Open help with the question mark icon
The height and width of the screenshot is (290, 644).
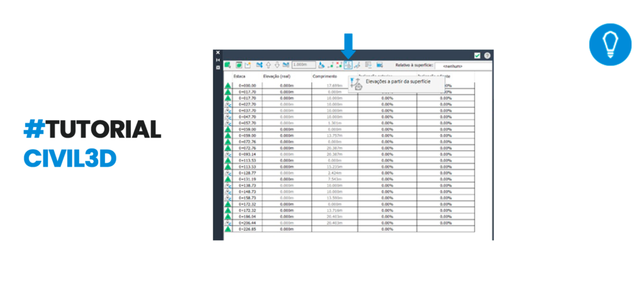(x=487, y=56)
